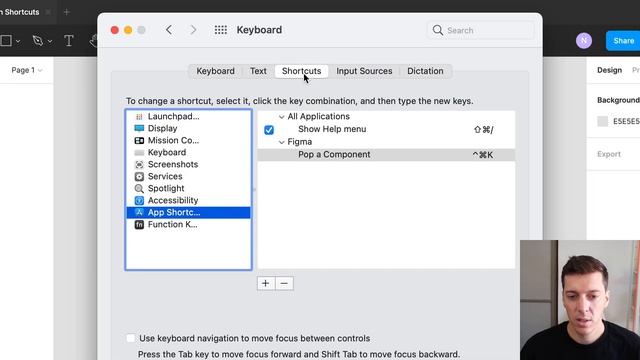
Task: Click the Function Keys fn icon
Action: [x=139, y=224]
